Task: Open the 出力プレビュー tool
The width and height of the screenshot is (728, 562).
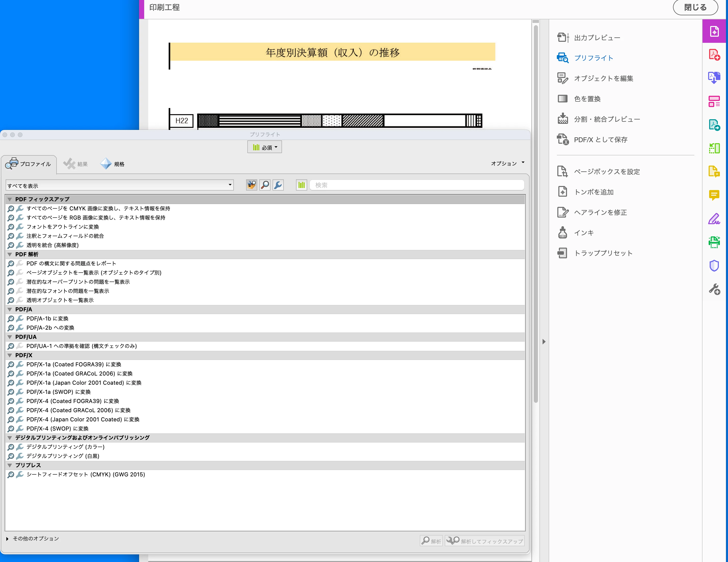Action: [597, 38]
